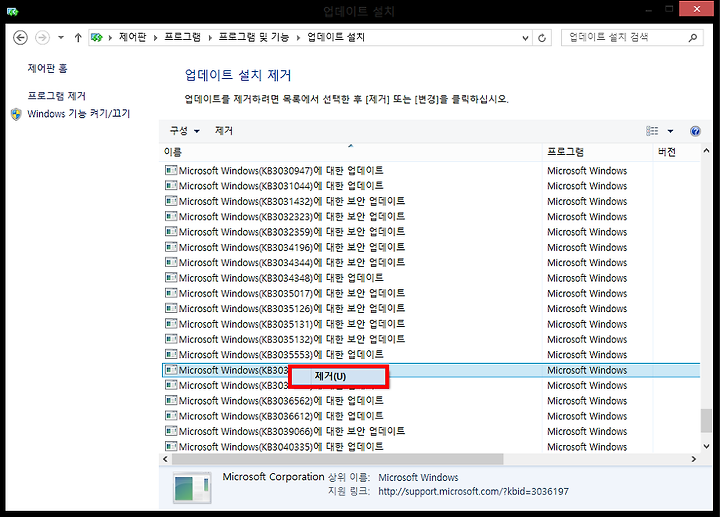This screenshot has height=517, width=720.
Task: Select the KB3032359 security update row
Action: pyautogui.click(x=431, y=232)
